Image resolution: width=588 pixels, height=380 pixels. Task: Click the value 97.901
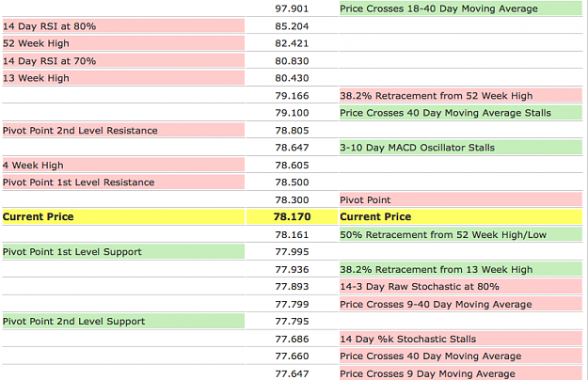coord(292,8)
